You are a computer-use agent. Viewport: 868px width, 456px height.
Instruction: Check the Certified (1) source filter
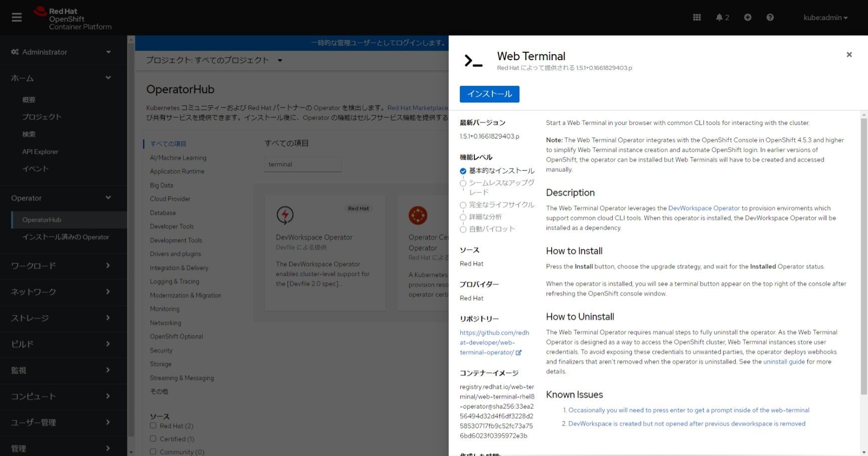pyautogui.click(x=153, y=439)
